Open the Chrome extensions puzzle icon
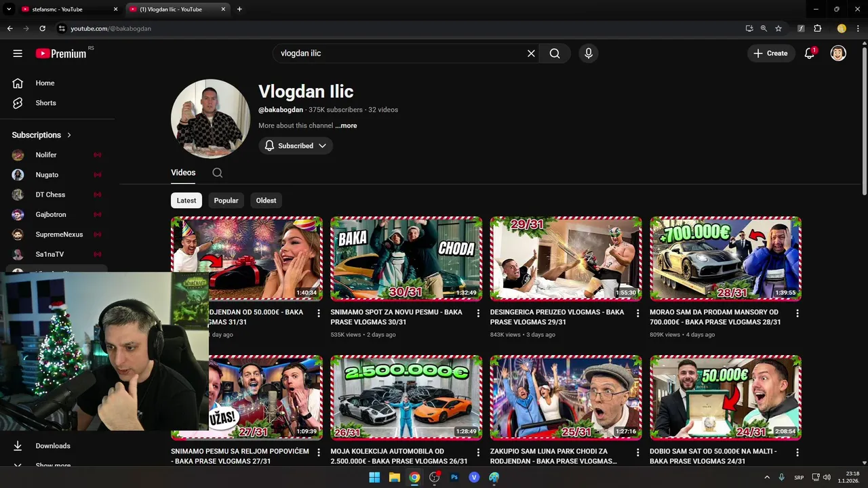This screenshot has width=868, height=488. [x=817, y=28]
